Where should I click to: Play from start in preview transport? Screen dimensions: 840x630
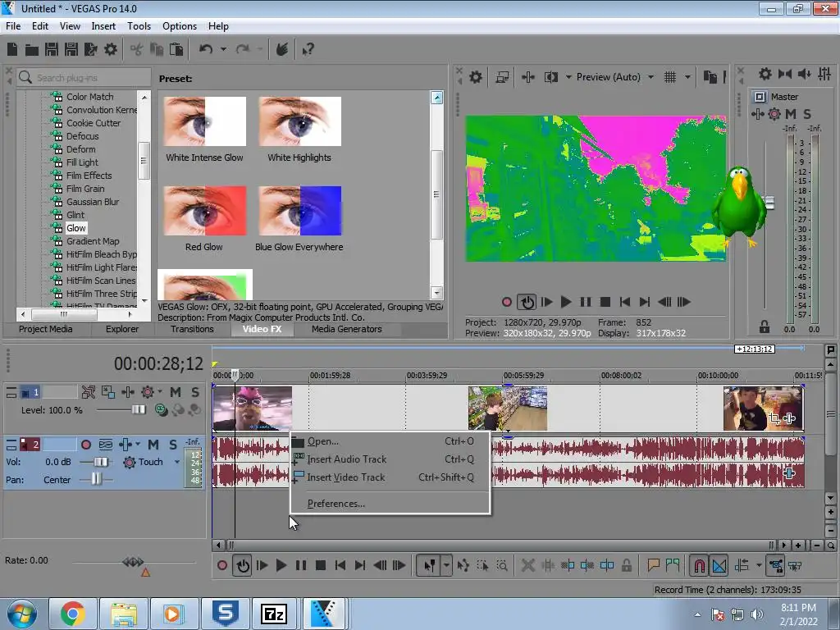coord(546,302)
